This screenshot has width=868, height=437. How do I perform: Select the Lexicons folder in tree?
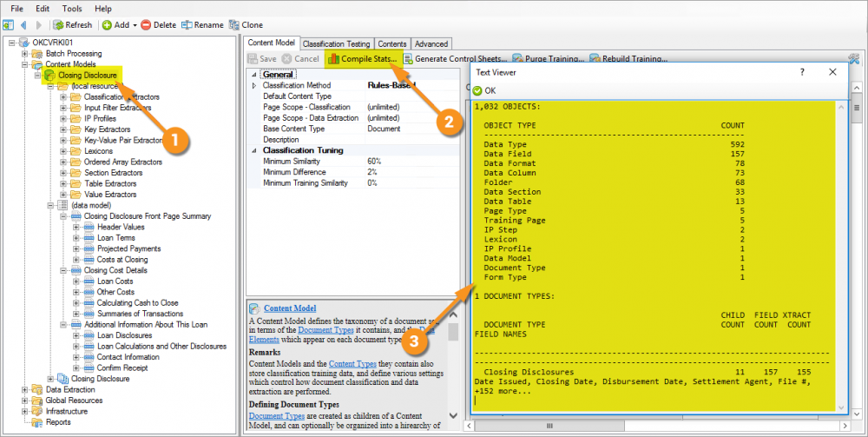pyautogui.click(x=98, y=151)
